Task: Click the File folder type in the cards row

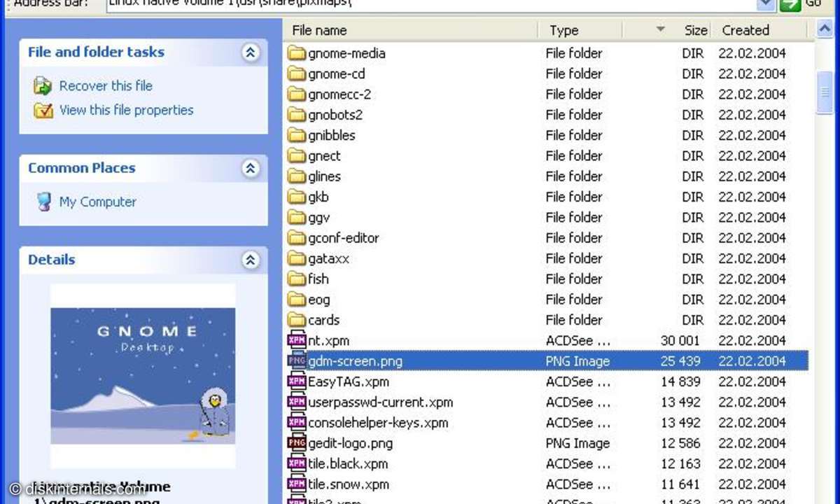Action: pos(574,320)
